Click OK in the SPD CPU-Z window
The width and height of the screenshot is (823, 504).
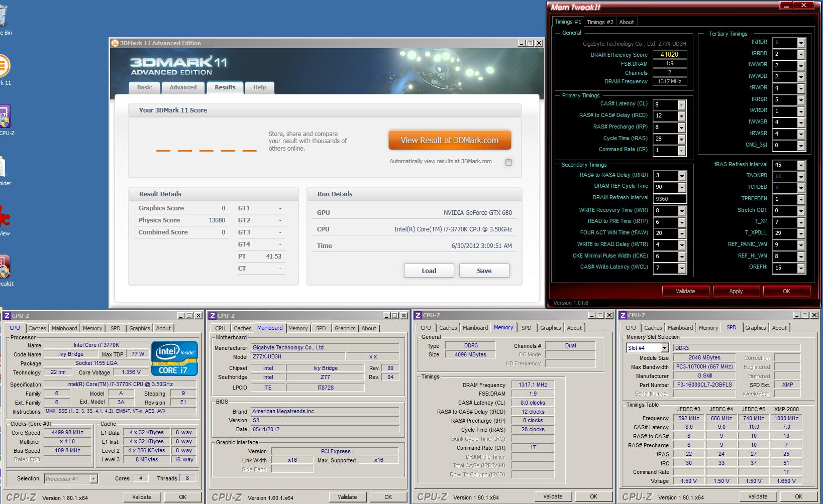(x=798, y=496)
